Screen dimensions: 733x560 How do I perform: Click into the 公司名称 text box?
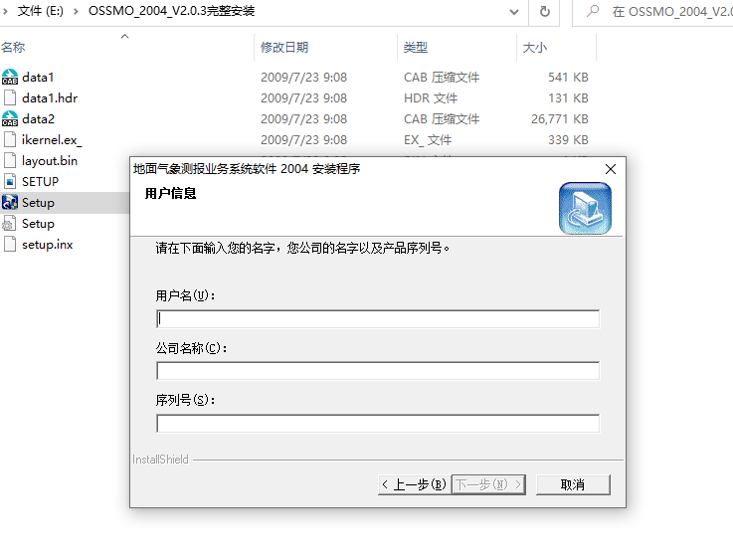tap(378, 371)
